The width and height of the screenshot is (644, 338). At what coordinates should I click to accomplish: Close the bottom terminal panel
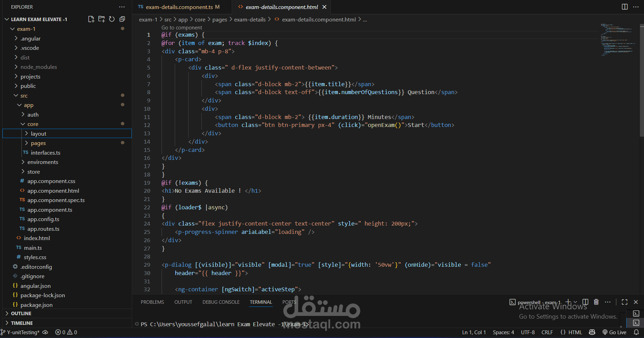636,302
